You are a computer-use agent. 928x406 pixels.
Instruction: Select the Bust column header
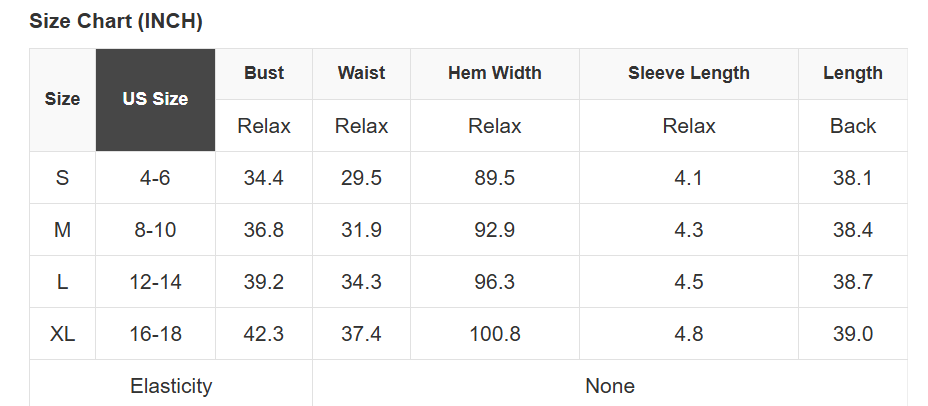(264, 73)
